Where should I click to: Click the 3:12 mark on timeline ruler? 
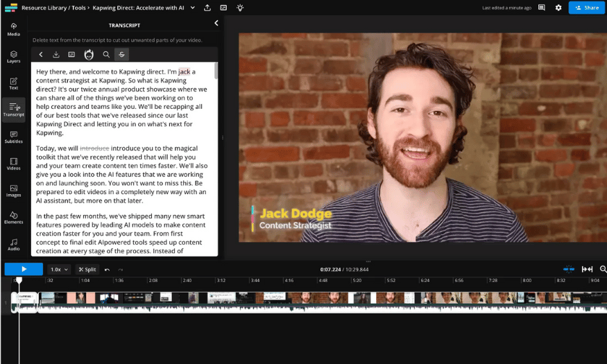coord(221,280)
